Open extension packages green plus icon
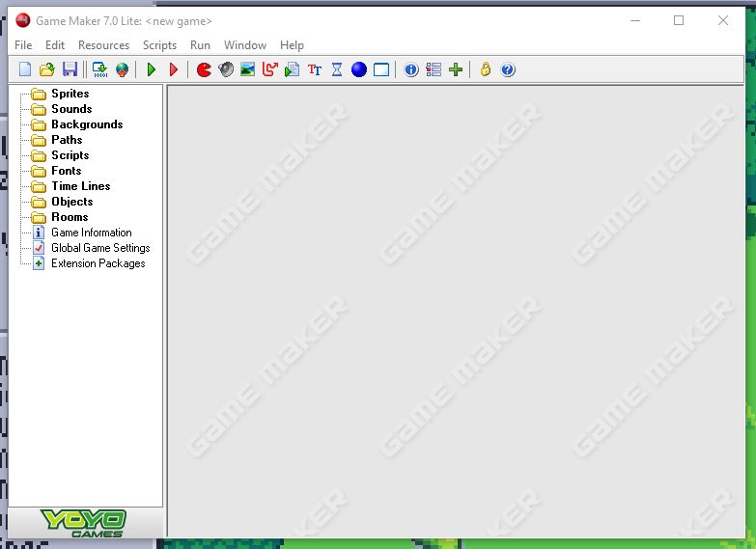756x549 pixels. (x=456, y=69)
